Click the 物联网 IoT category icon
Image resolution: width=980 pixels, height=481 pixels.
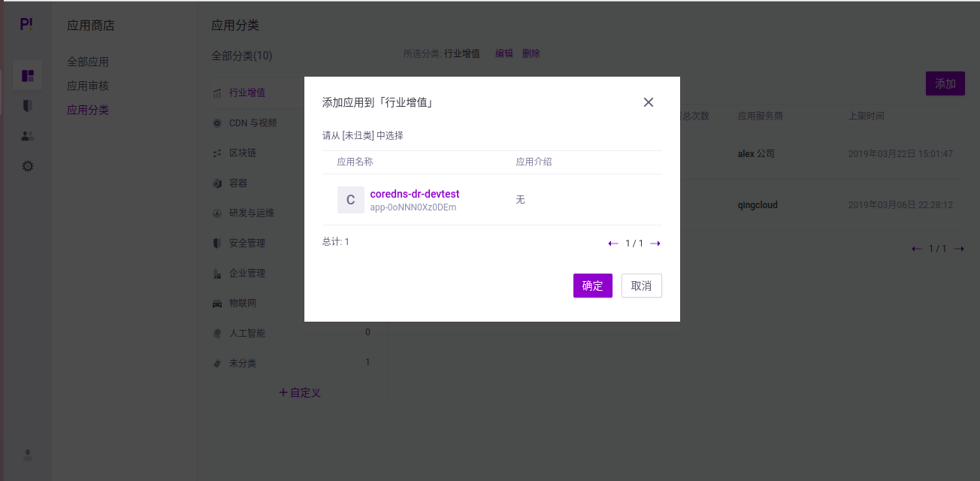tap(217, 303)
